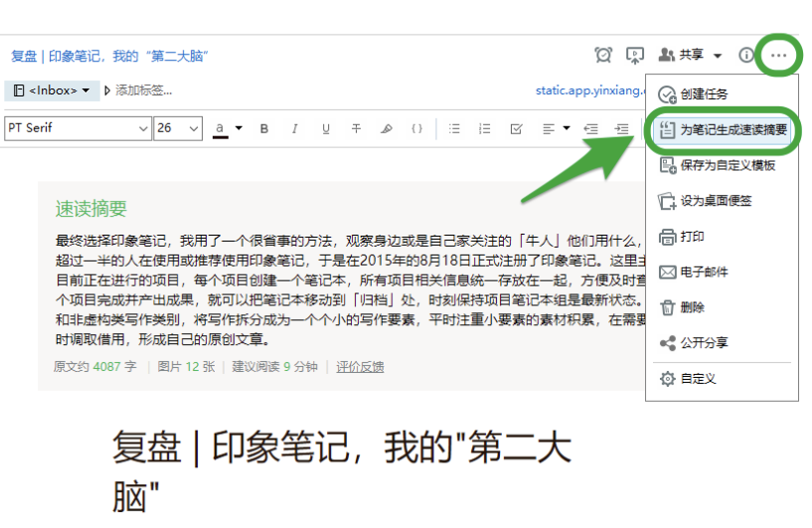This screenshot has width=812, height=528.
Task: Insert a bulleted list
Action: click(x=454, y=128)
